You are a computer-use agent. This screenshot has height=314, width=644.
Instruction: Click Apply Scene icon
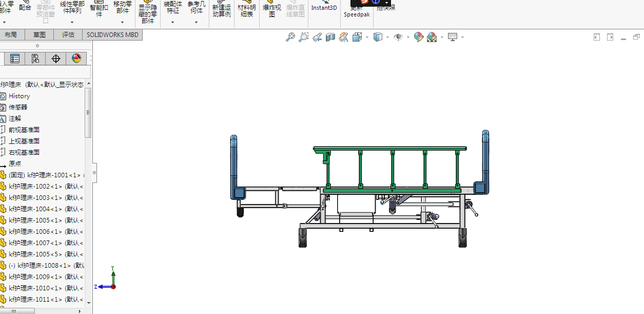coord(432,37)
